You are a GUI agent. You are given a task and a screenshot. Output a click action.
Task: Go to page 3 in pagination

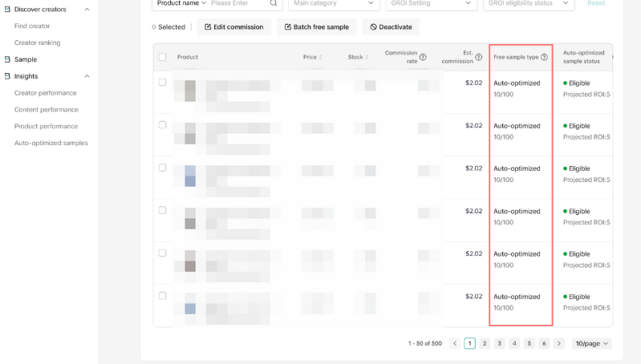coord(500,344)
